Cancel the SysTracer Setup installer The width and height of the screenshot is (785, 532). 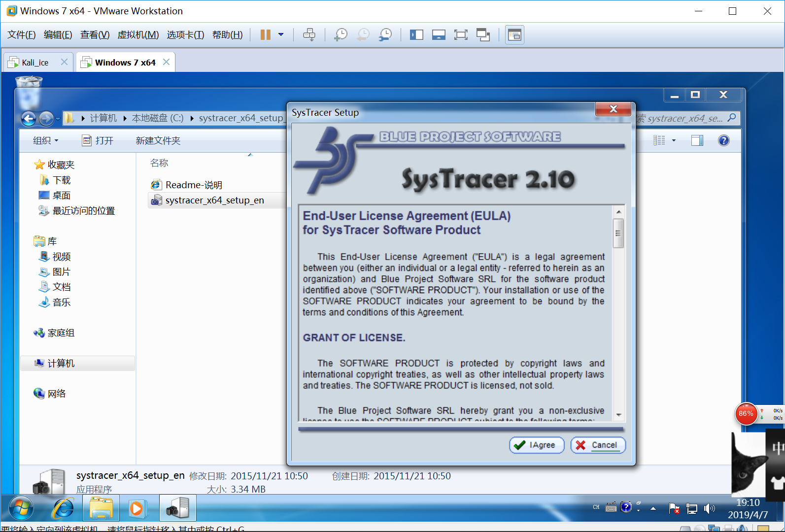point(598,445)
